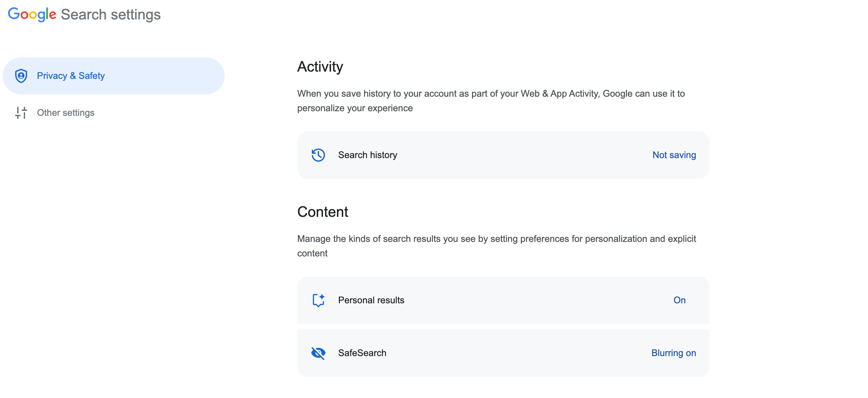
Task: Open the Search history label
Action: 367,155
